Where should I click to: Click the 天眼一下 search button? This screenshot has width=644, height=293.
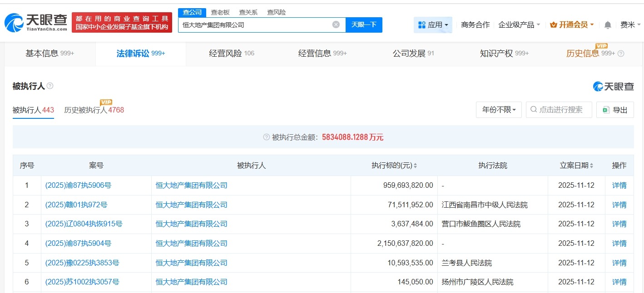pyautogui.click(x=364, y=24)
